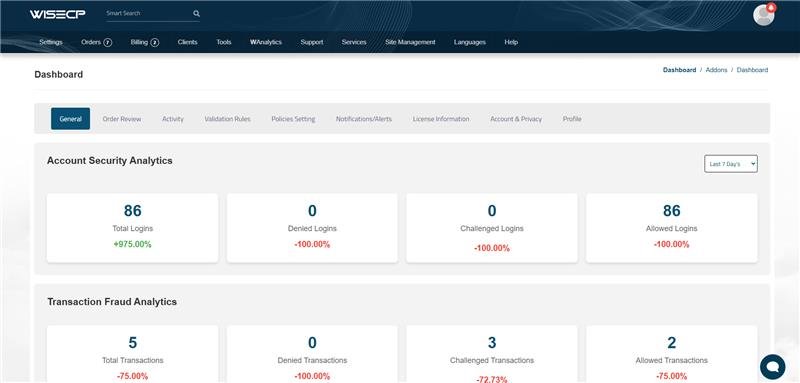
Task: Click the Challenged Logins label
Action: (x=492, y=228)
